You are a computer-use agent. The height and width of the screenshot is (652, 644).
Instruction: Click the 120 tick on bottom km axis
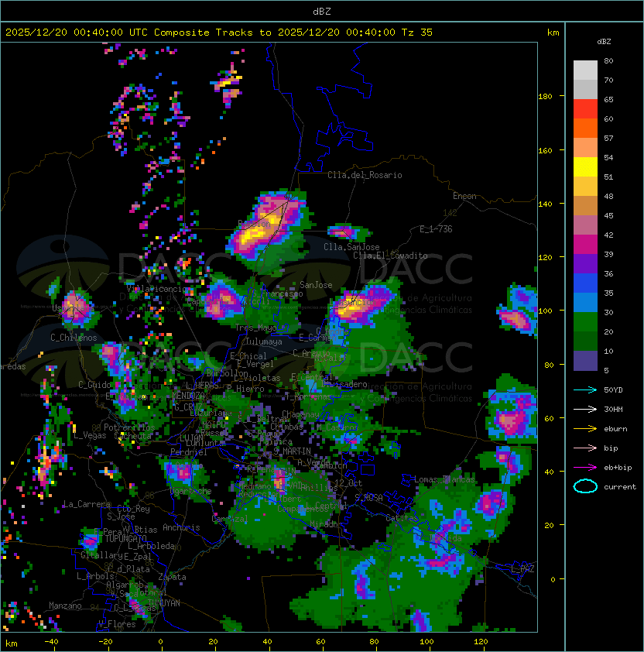coord(481,642)
